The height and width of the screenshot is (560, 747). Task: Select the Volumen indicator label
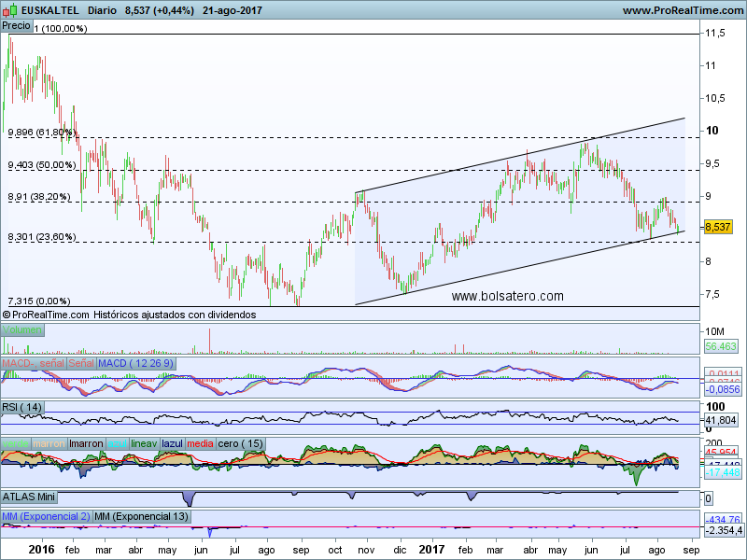click(21, 330)
